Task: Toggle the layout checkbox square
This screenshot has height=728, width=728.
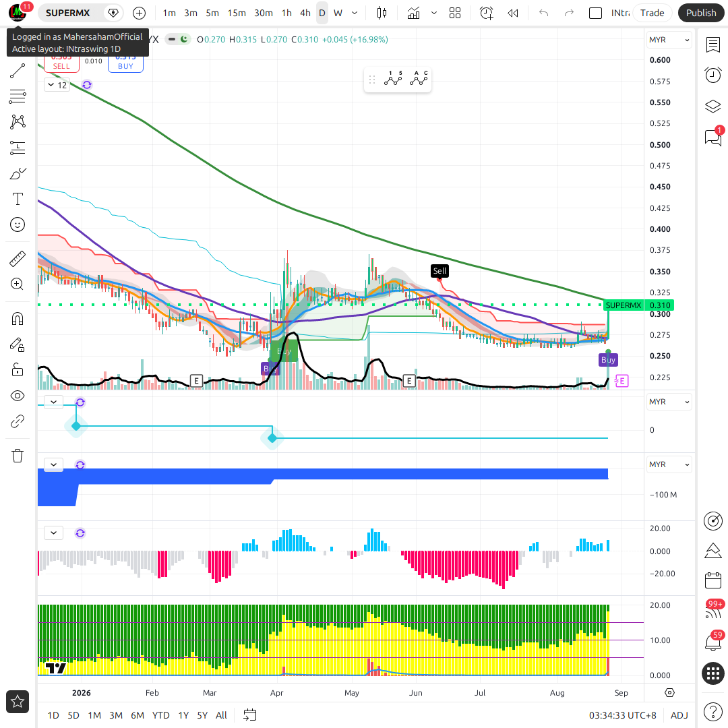Action: 595,13
